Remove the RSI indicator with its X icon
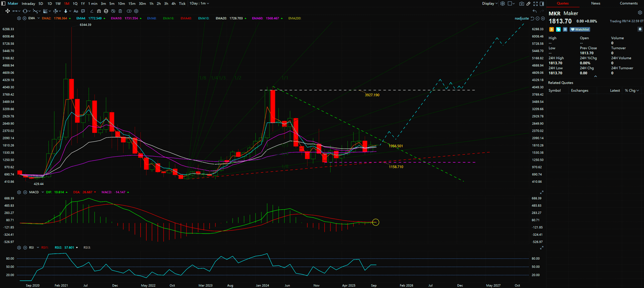This screenshot has height=288, width=644. (x=25, y=248)
